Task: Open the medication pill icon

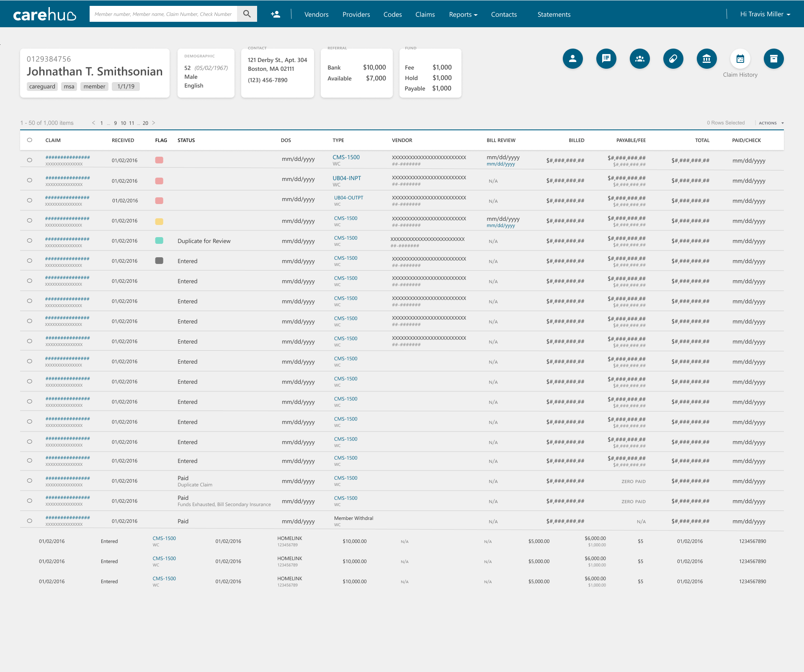Action: click(673, 59)
